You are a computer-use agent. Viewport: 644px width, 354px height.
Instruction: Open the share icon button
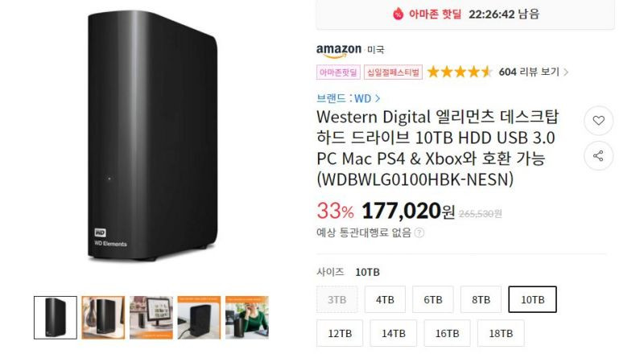coord(598,155)
